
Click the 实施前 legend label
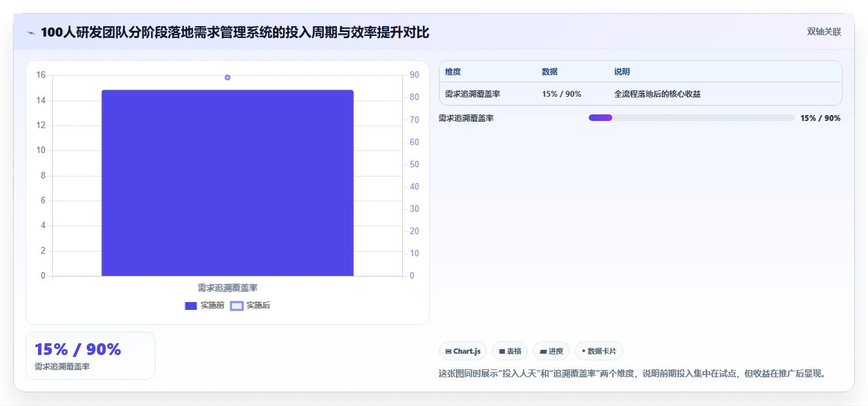pyautogui.click(x=213, y=305)
